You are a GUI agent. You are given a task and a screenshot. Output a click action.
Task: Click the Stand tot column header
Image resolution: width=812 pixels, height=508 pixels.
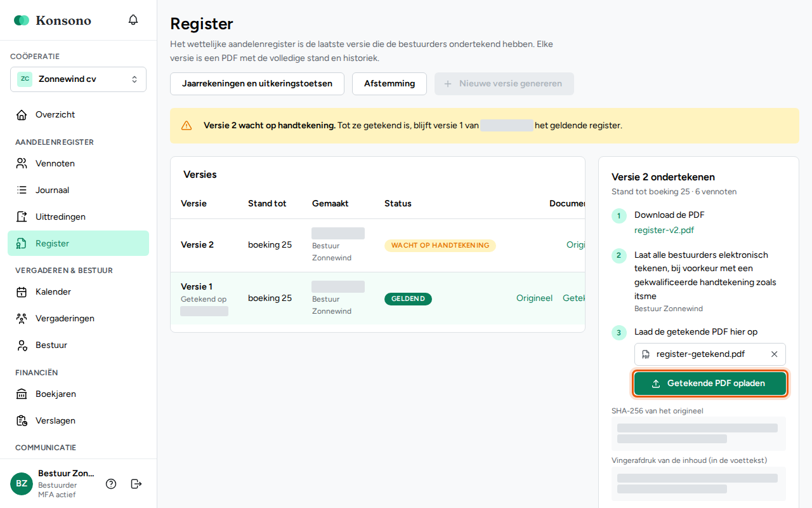(x=267, y=204)
